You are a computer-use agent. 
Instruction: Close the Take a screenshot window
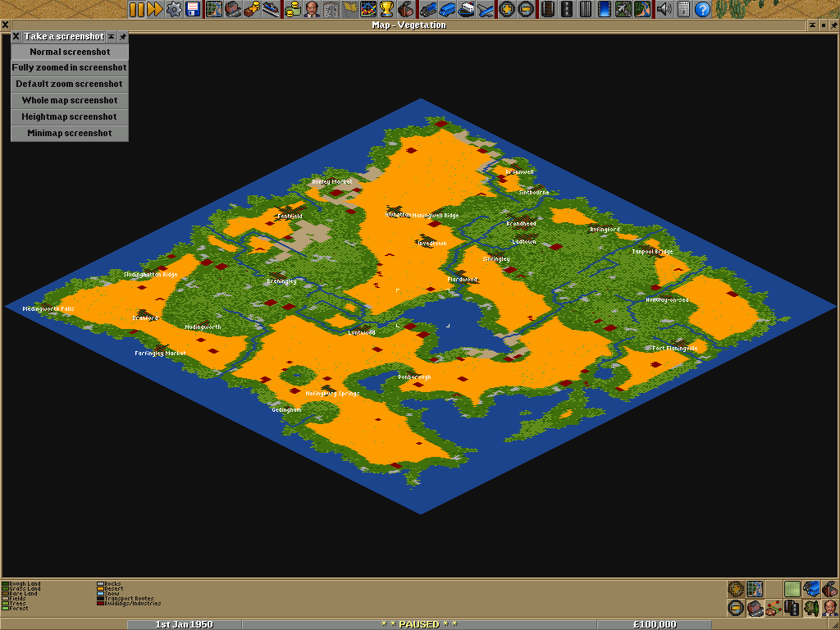pyautogui.click(x=16, y=36)
